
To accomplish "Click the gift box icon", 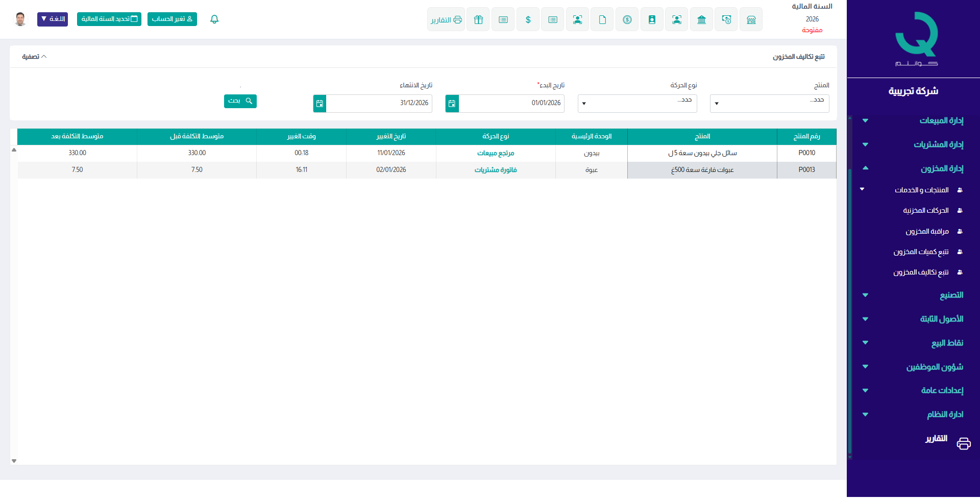I will tap(478, 20).
